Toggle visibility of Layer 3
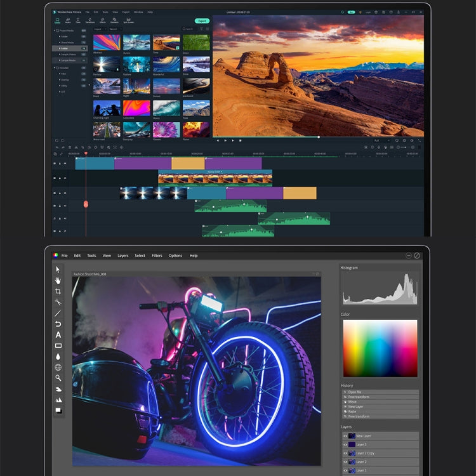This screenshot has width=476, height=476. [x=345, y=444]
